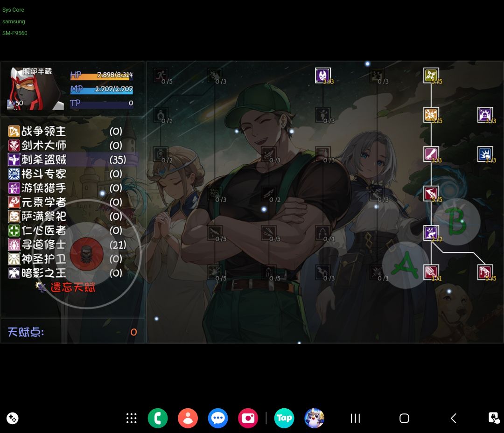The image size is (504, 433).
Task: Select the red lightning slash talent 5/5
Action: pyautogui.click(x=431, y=194)
